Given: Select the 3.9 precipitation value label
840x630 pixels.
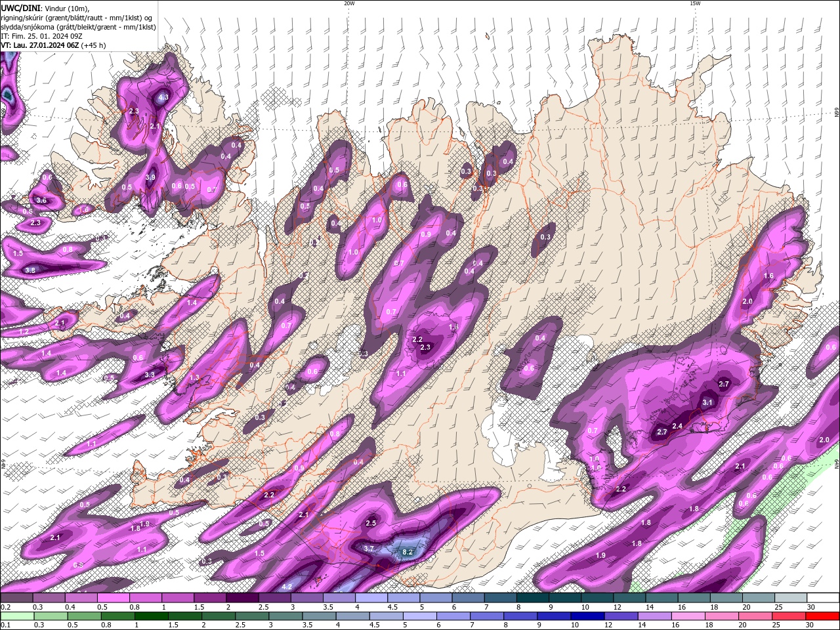Looking at the screenshot, I should 150,177.
